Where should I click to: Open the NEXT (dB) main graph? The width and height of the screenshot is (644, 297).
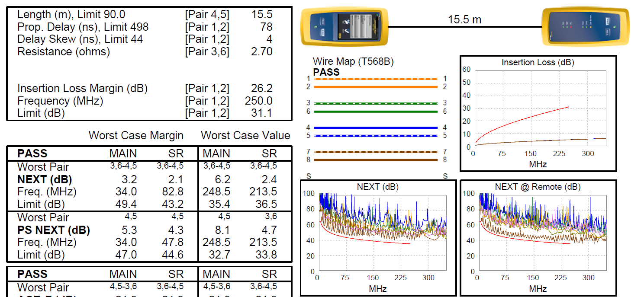pyautogui.click(x=378, y=238)
